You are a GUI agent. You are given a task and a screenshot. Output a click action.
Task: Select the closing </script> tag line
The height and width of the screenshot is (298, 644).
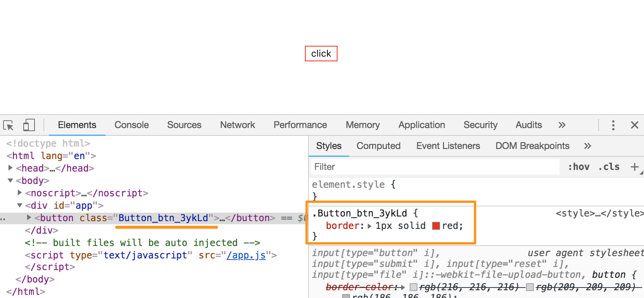click(50, 267)
